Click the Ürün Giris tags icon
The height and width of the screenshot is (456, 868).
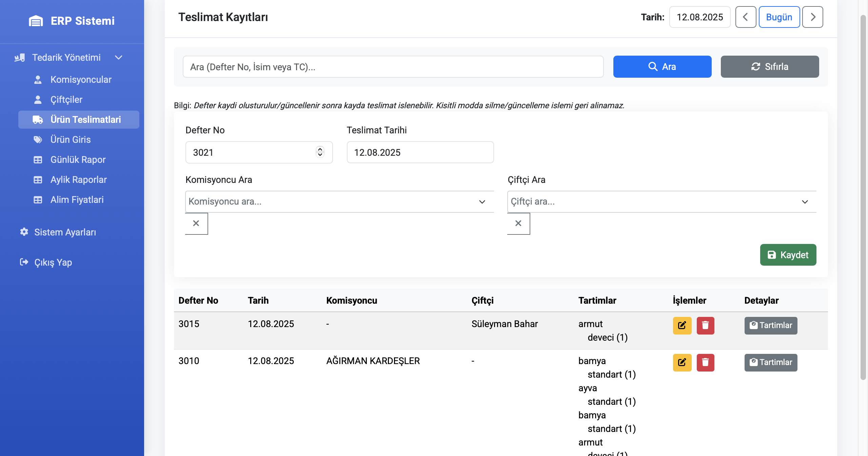38,140
